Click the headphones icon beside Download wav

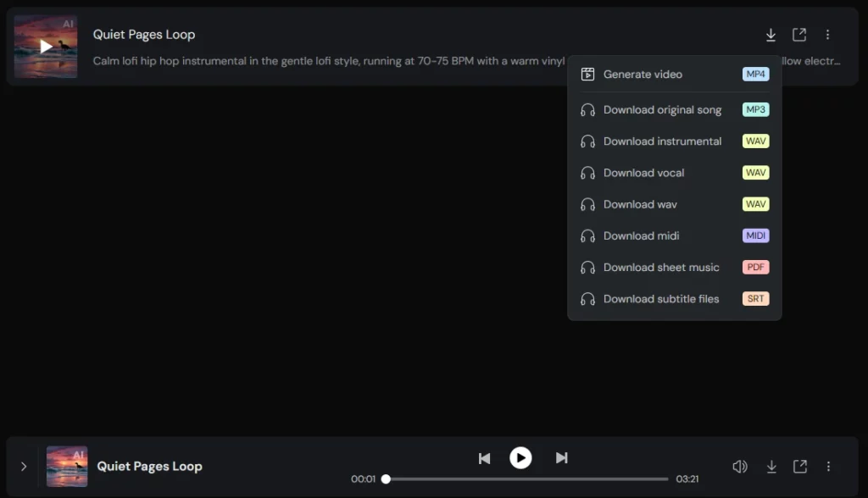click(587, 204)
